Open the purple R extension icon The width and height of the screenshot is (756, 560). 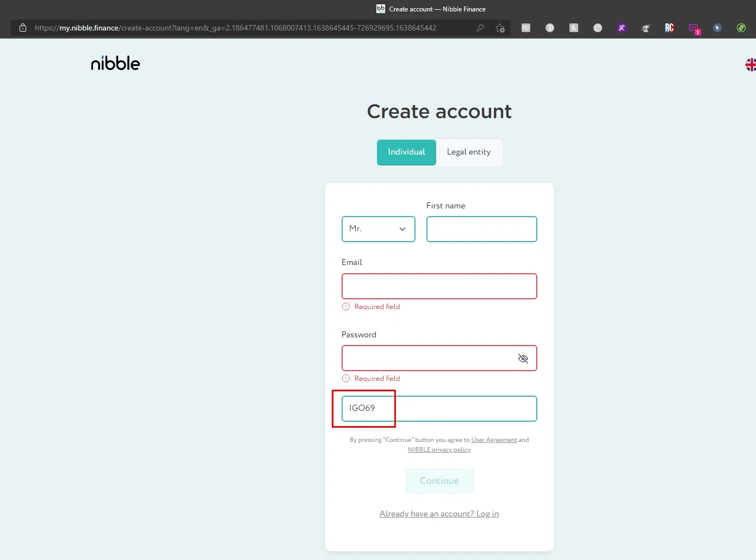point(622,28)
